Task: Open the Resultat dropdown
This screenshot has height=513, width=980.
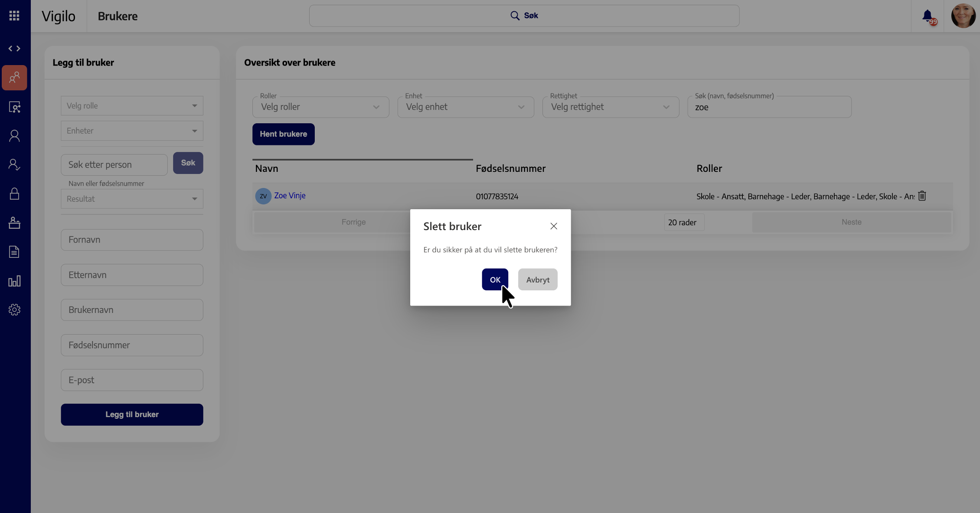Action: pos(132,199)
